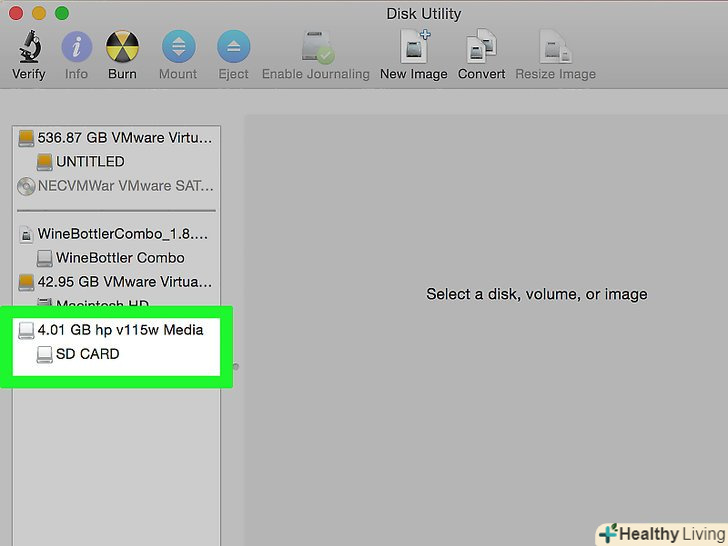Click the Enable Journaling disk icon
Viewport: 728px width, 546px height.
(318, 47)
